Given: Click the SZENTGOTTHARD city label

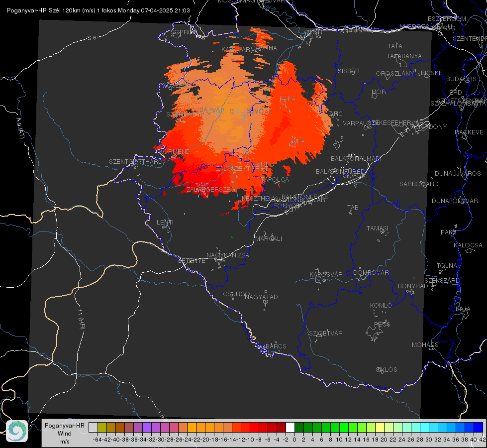Looking at the screenshot, I should 136,162.
